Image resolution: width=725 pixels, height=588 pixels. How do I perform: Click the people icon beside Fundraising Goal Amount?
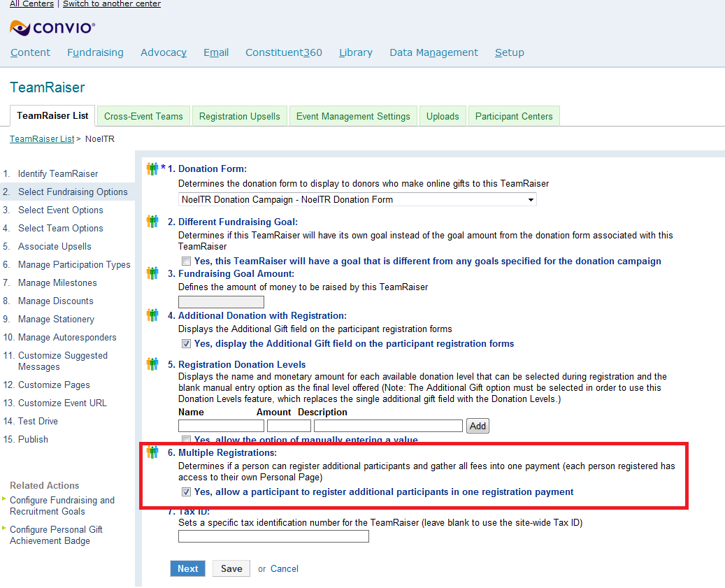click(x=152, y=273)
